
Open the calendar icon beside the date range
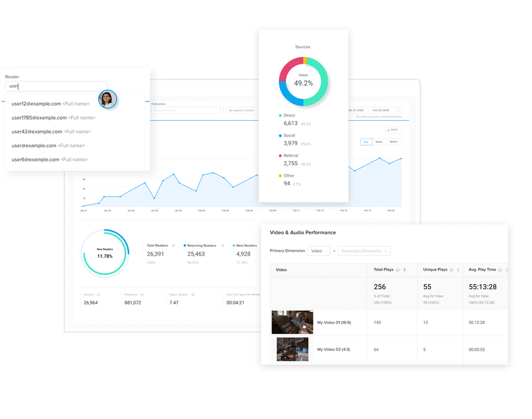398,111
